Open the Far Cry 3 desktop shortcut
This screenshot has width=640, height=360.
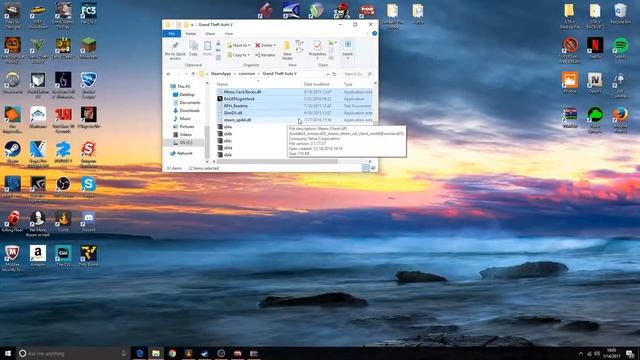point(88,13)
